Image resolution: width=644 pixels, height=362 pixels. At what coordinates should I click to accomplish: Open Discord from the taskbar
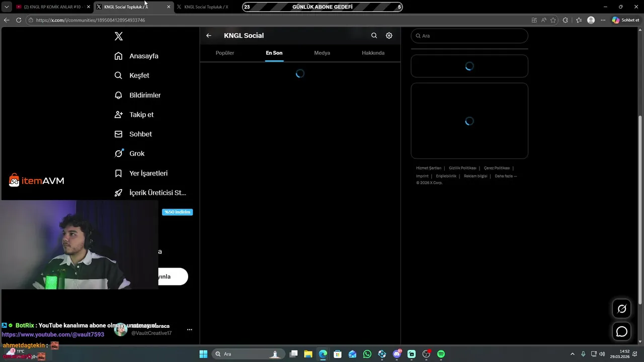397,354
